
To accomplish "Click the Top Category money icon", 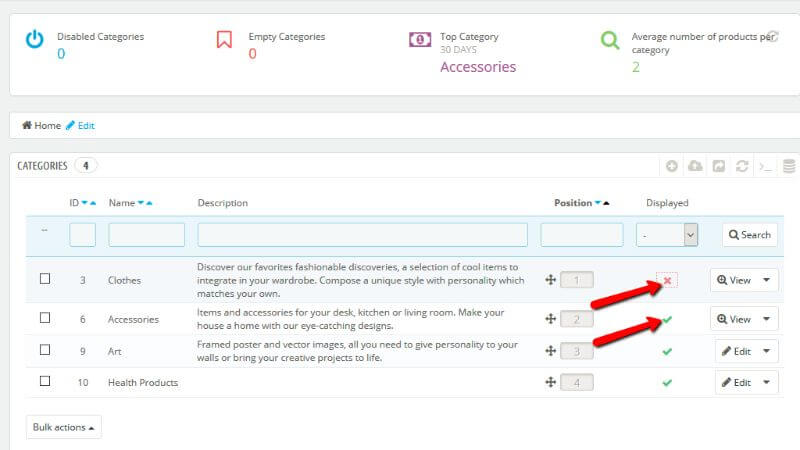I will [x=420, y=39].
